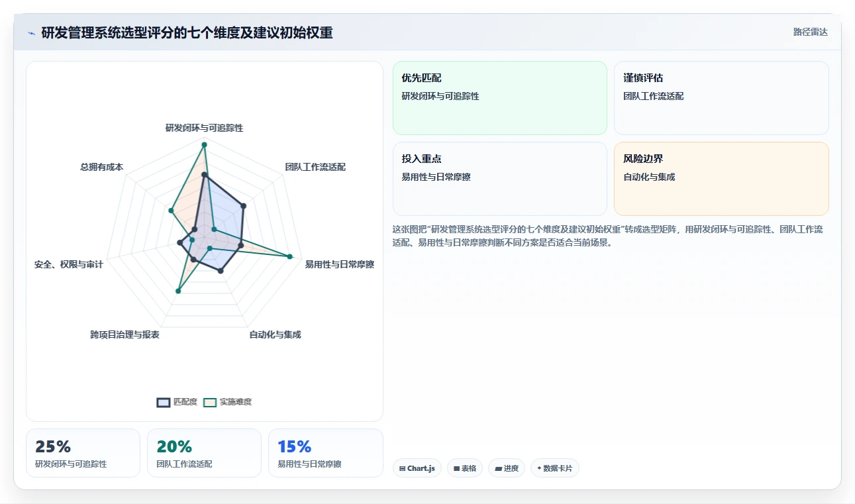Open the 谨慎评估 card
This screenshot has height=504, width=855.
coord(721,98)
